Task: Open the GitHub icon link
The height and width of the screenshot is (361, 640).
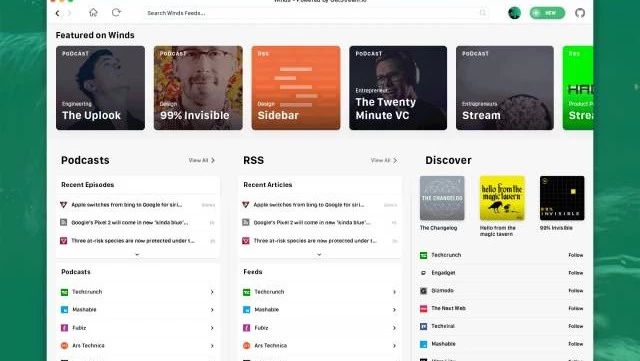Action: pyautogui.click(x=580, y=13)
